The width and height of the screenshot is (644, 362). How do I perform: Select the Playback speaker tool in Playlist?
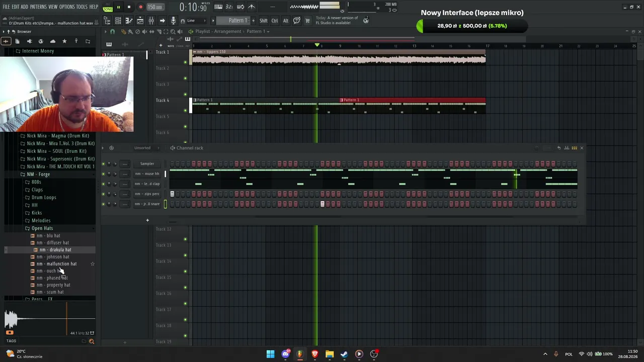point(180,32)
